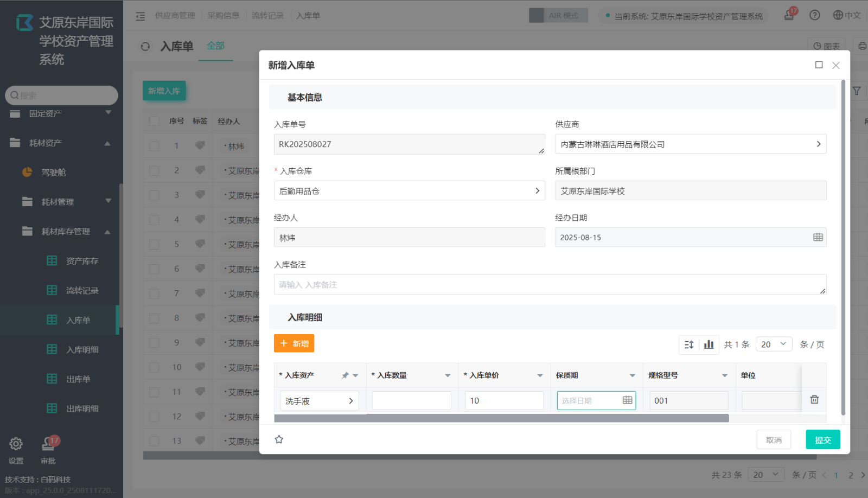Open calendar icon in 经办日期 field
The image size is (868, 498).
pyautogui.click(x=818, y=238)
